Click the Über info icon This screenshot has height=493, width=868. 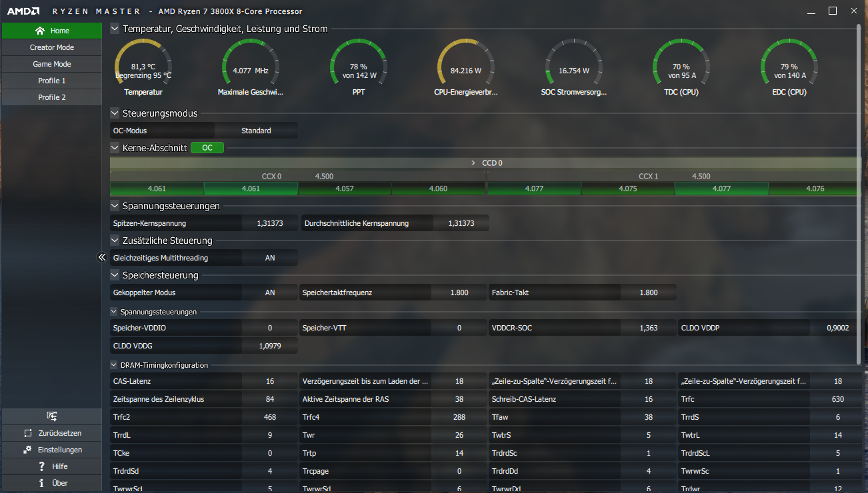pos(41,483)
